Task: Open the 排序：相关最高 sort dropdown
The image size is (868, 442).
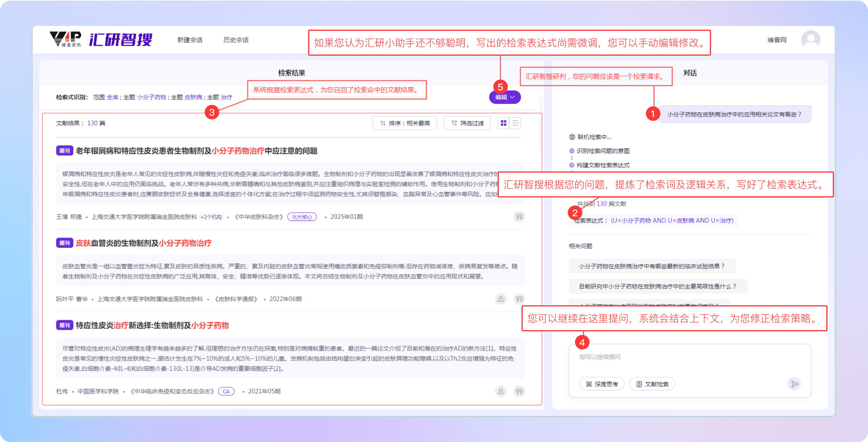Action: click(x=405, y=123)
